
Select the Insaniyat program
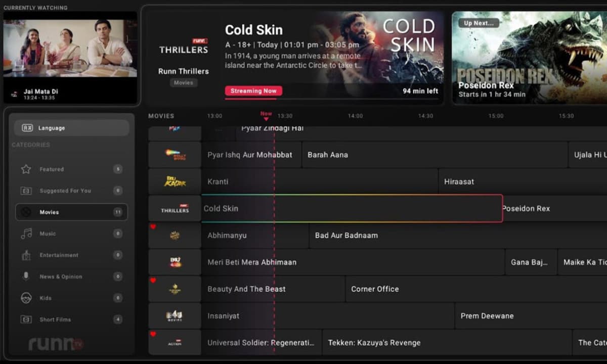coord(328,316)
